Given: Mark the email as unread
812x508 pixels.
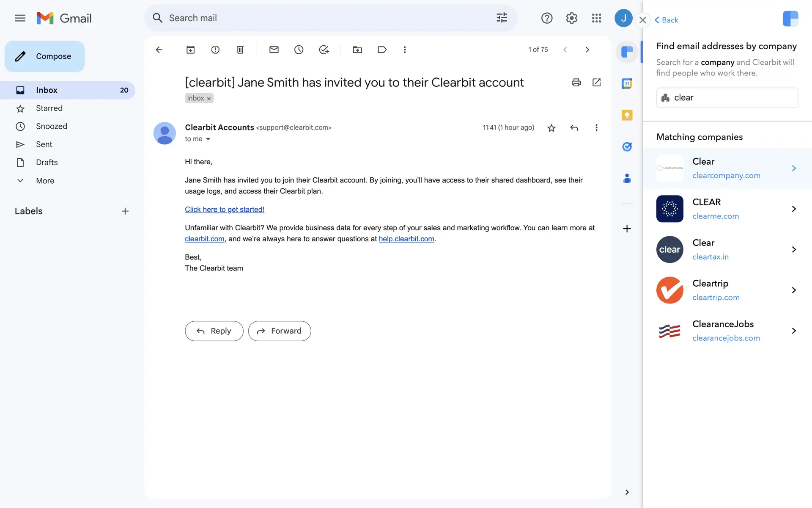Looking at the screenshot, I should [x=274, y=50].
